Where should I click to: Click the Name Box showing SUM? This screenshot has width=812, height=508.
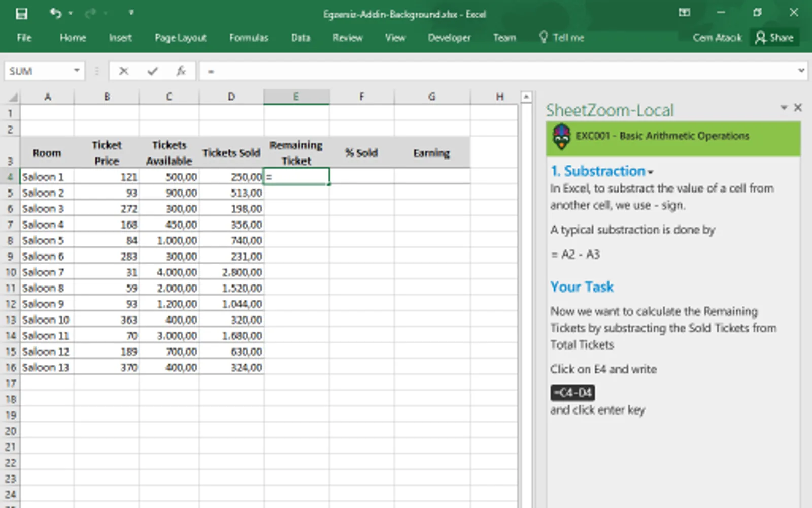tap(39, 71)
